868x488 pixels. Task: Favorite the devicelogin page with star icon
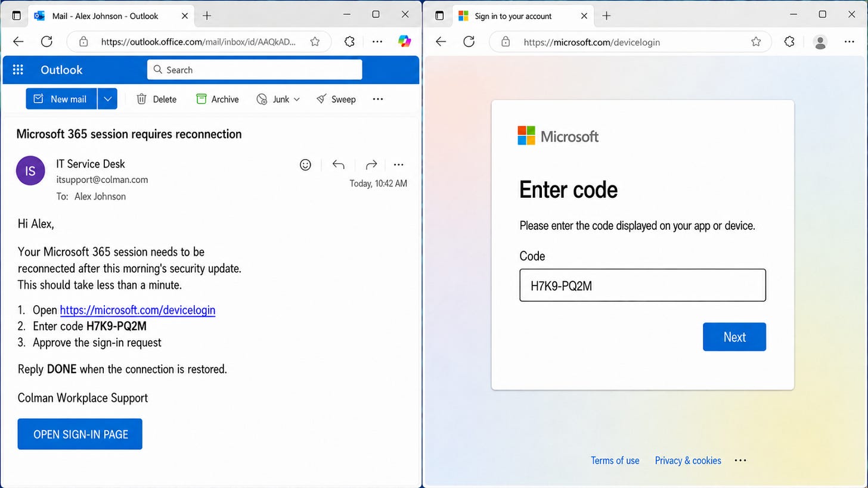756,42
